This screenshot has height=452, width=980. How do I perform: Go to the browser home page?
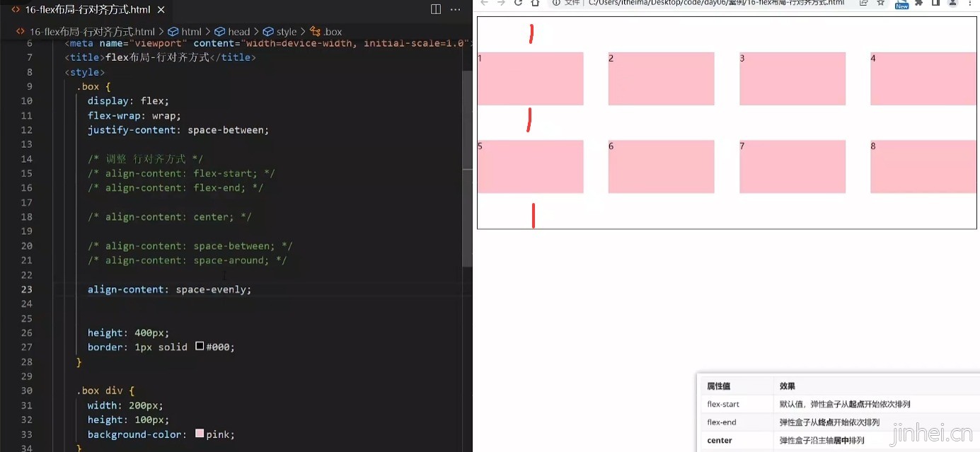point(535,3)
